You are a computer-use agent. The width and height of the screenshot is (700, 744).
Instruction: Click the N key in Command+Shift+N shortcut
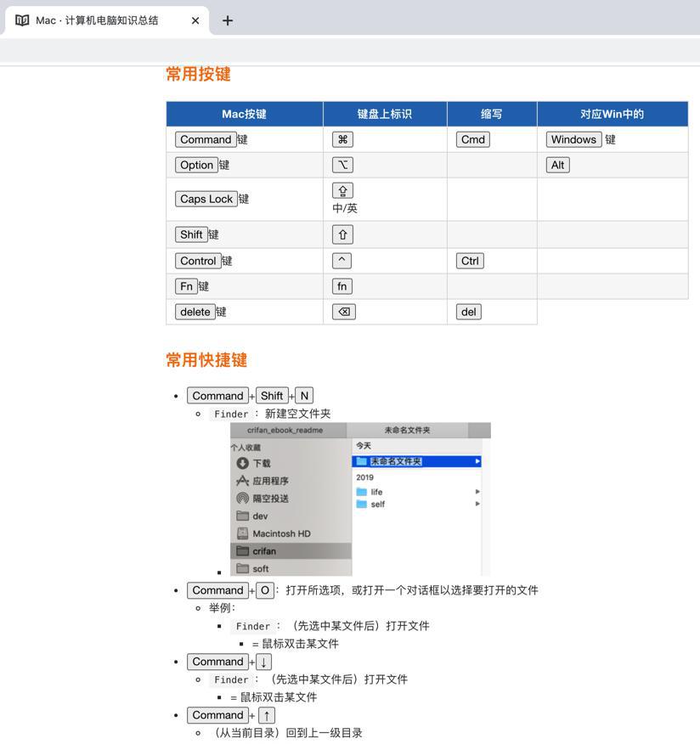click(x=304, y=396)
